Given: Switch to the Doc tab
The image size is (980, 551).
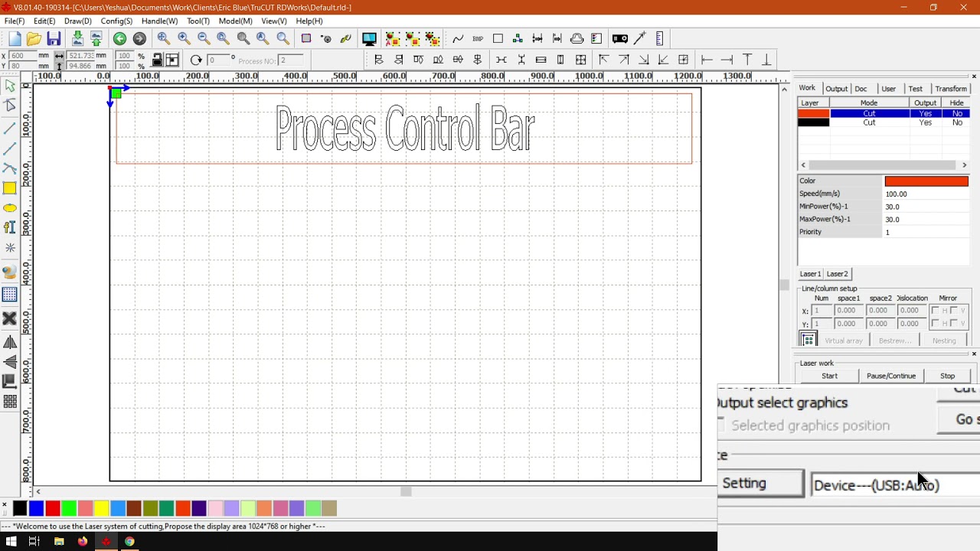Looking at the screenshot, I should 861,89.
